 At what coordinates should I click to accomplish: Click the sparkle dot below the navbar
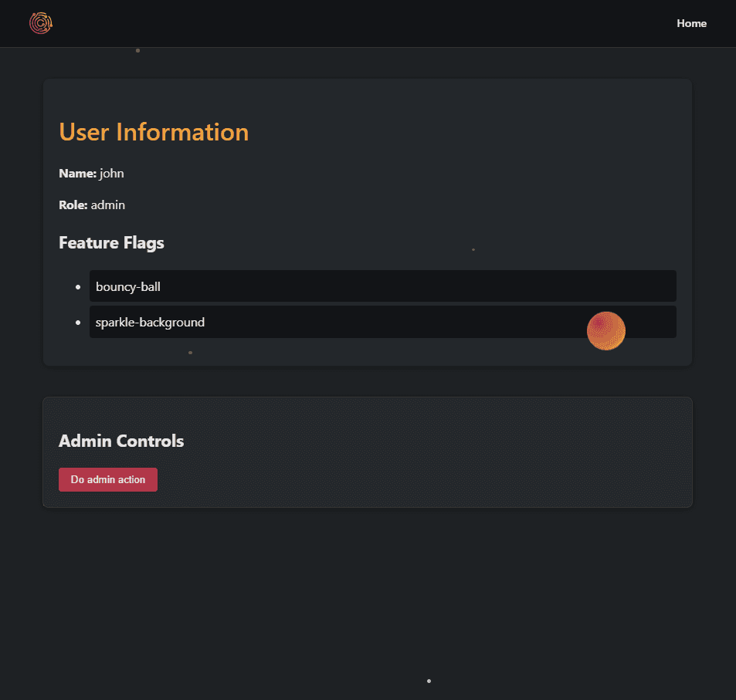[x=138, y=50]
